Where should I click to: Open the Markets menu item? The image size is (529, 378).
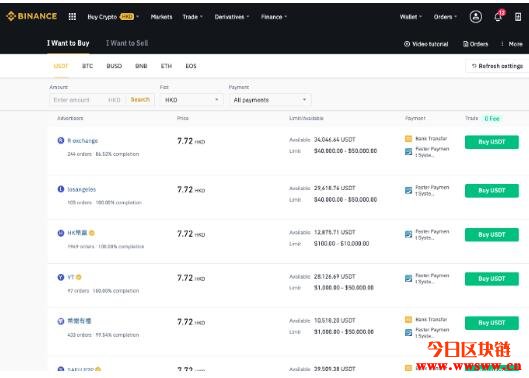tap(161, 17)
